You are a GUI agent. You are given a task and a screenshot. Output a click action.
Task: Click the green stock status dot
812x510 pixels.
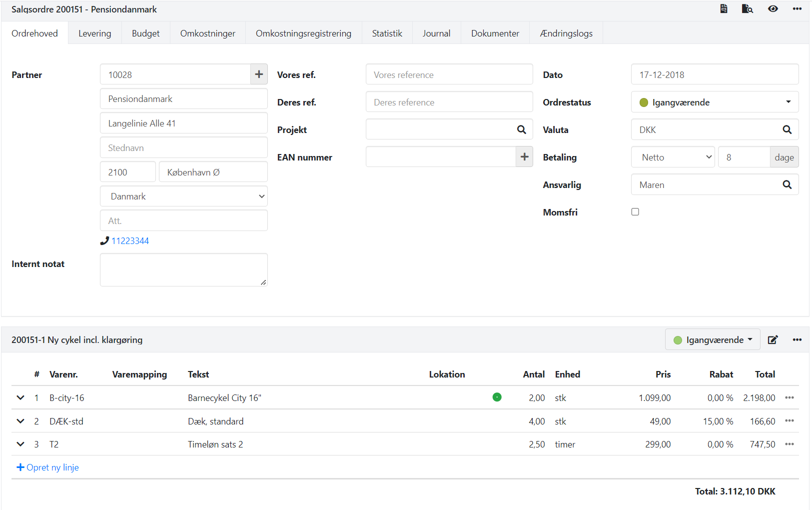(x=497, y=397)
